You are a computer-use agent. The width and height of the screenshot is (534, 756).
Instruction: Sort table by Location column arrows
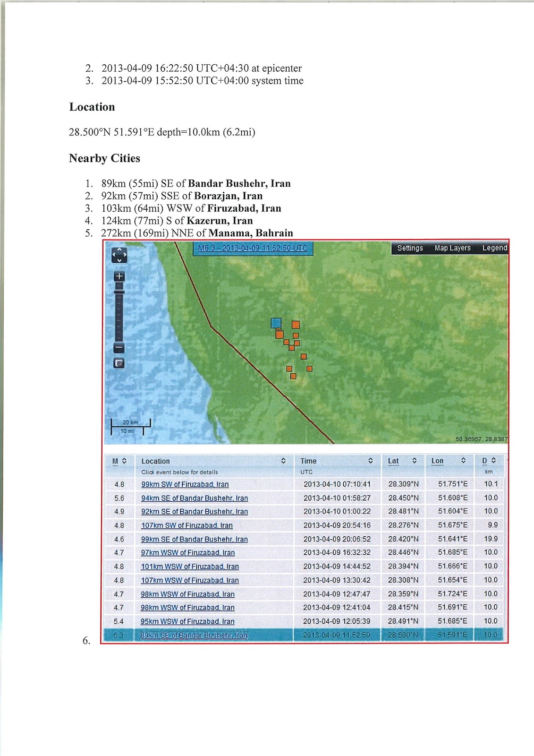[x=283, y=461]
